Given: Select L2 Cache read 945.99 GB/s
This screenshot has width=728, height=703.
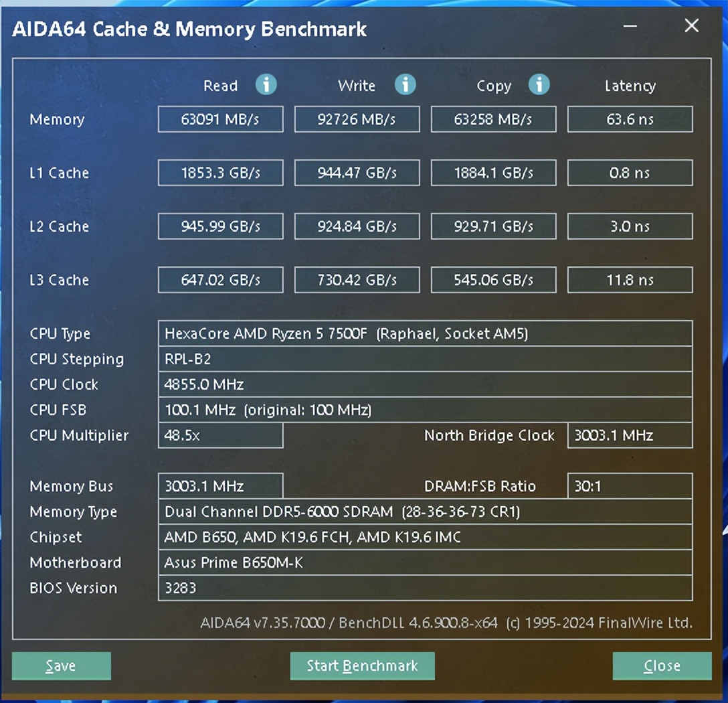Looking at the screenshot, I should (x=221, y=226).
